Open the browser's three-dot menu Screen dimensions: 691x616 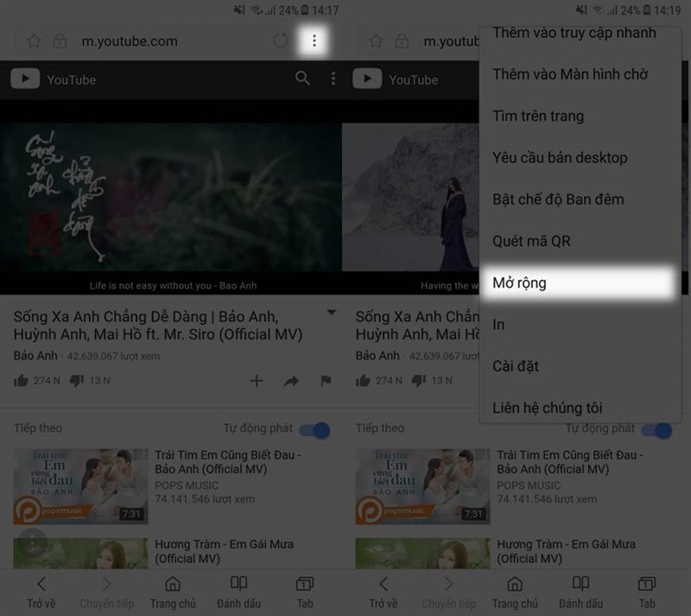pos(316,41)
